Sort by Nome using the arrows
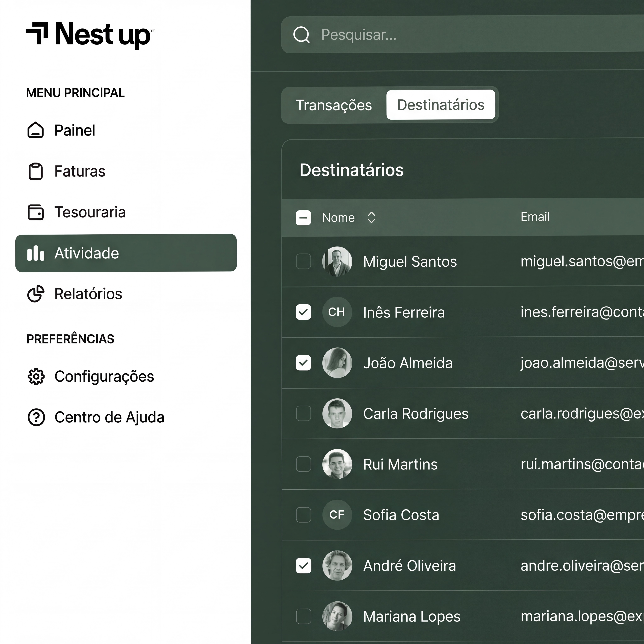 click(371, 218)
